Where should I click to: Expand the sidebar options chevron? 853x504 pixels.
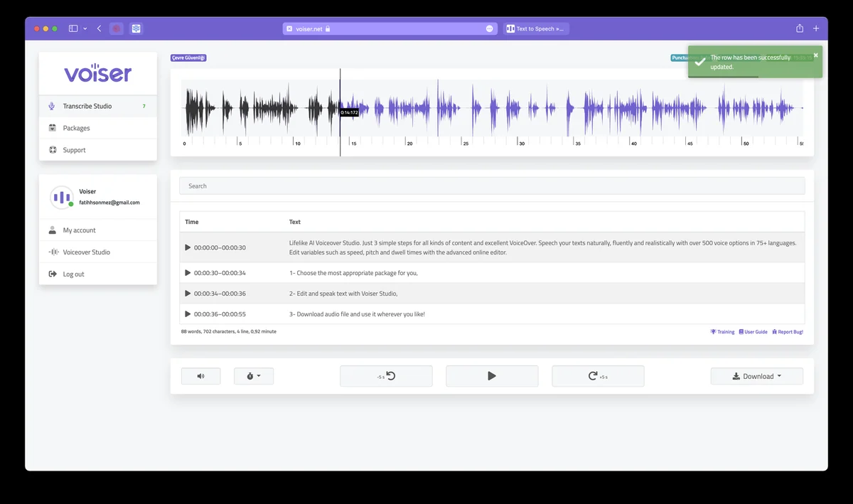(85, 28)
